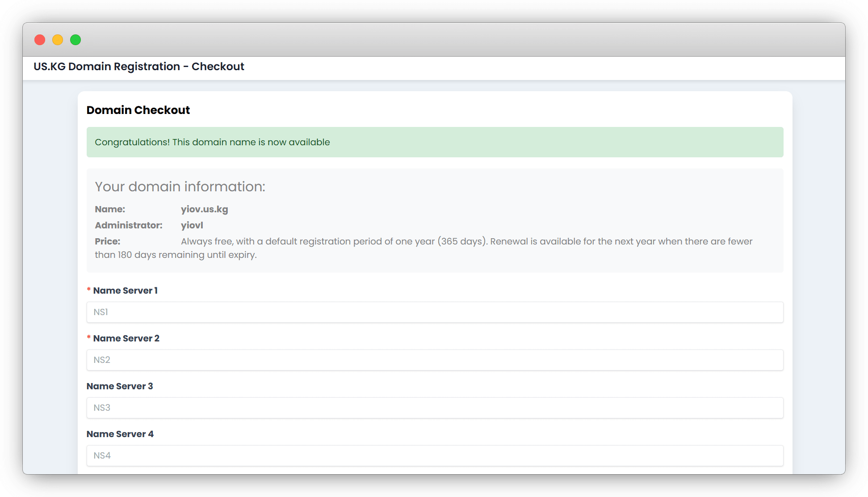The width and height of the screenshot is (868, 497).
Task: Click the Name Server 4 label
Action: pos(120,434)
